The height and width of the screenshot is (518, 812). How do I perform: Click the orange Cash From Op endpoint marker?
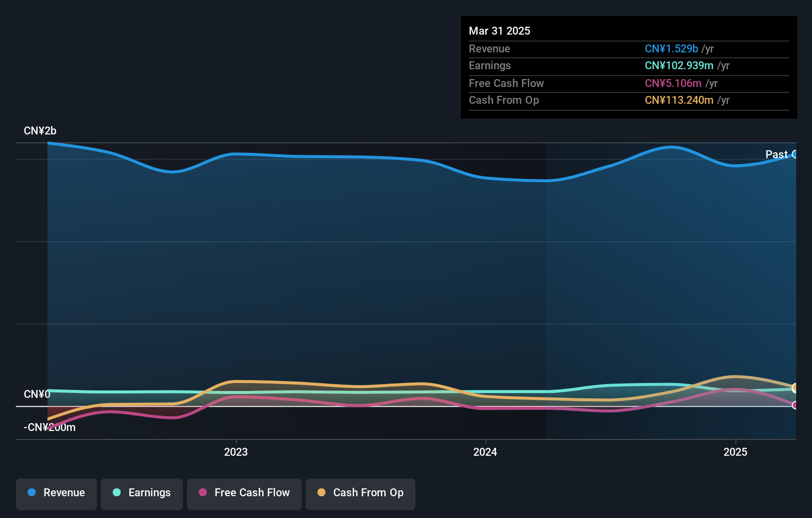(x=795, y=388)
